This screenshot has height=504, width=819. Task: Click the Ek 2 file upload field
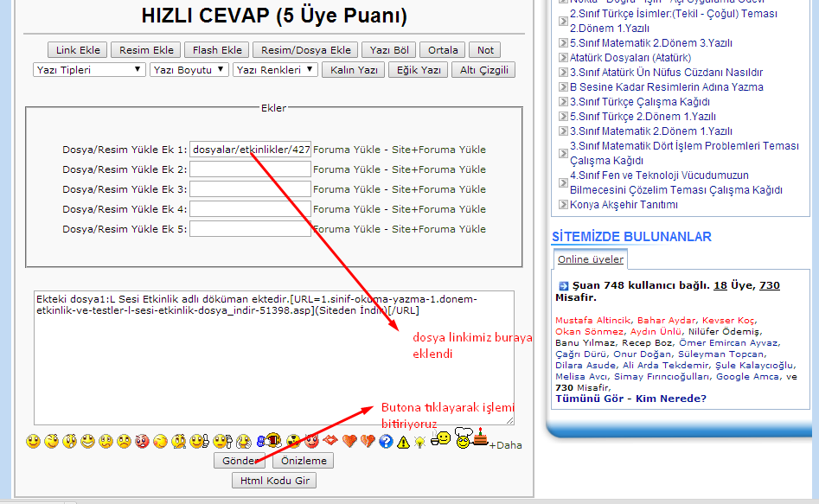(250, 169)
